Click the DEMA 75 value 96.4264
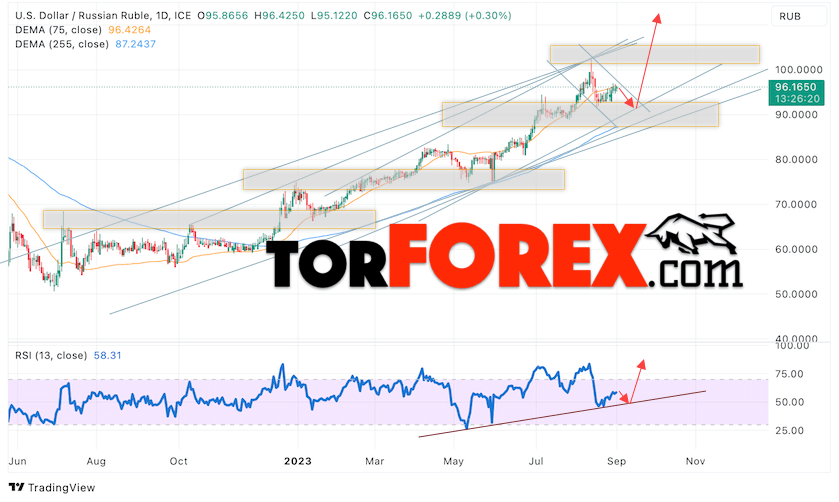839x502 pixels. coord(130,30)
